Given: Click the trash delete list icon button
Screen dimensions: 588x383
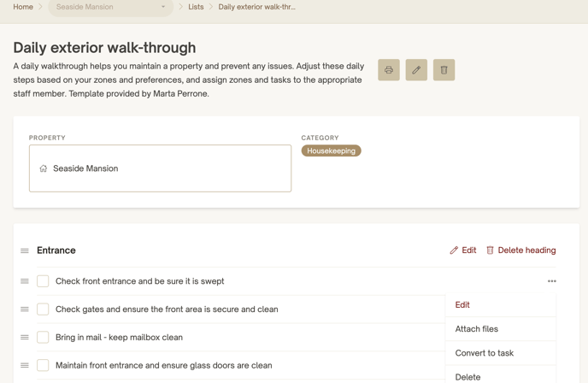Looking at the screenshot, I should tap(444, 70).
